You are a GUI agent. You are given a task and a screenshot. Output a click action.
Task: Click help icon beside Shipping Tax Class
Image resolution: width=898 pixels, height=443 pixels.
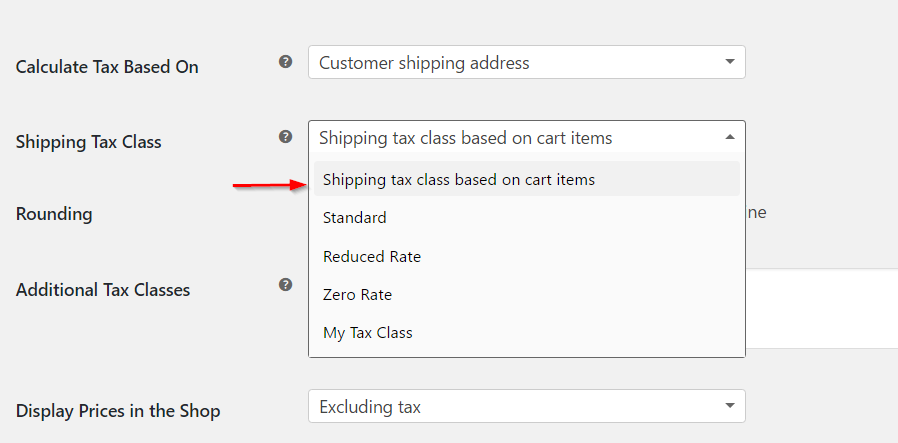pos(285,137)
